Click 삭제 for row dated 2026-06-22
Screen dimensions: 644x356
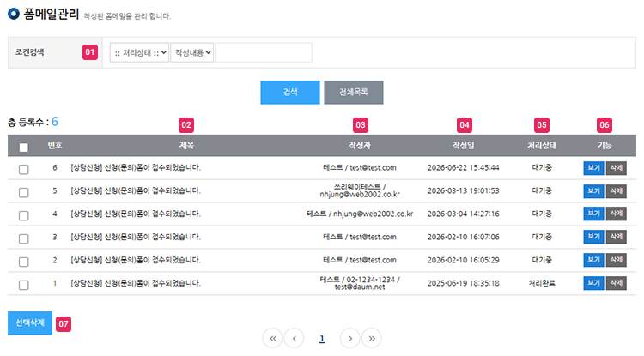pyautogui.click(x=616, y=168)
